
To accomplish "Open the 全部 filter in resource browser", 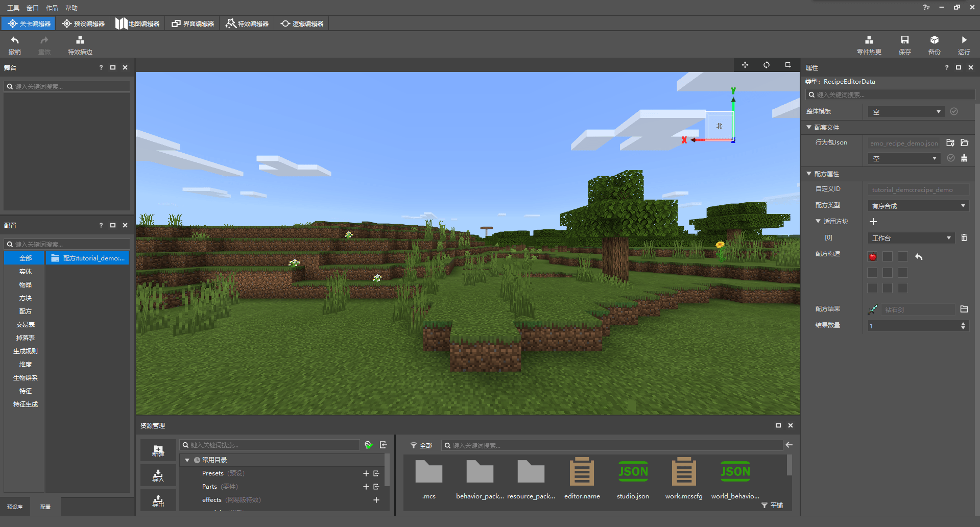I will click(x=421, y=445).
